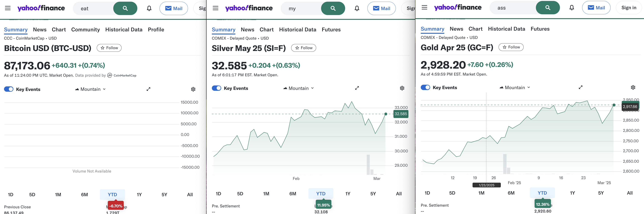Open Mountain chart type dropdown for Bitcoin
The width and height of the screenshot is (644, 214).
(91, 89)
